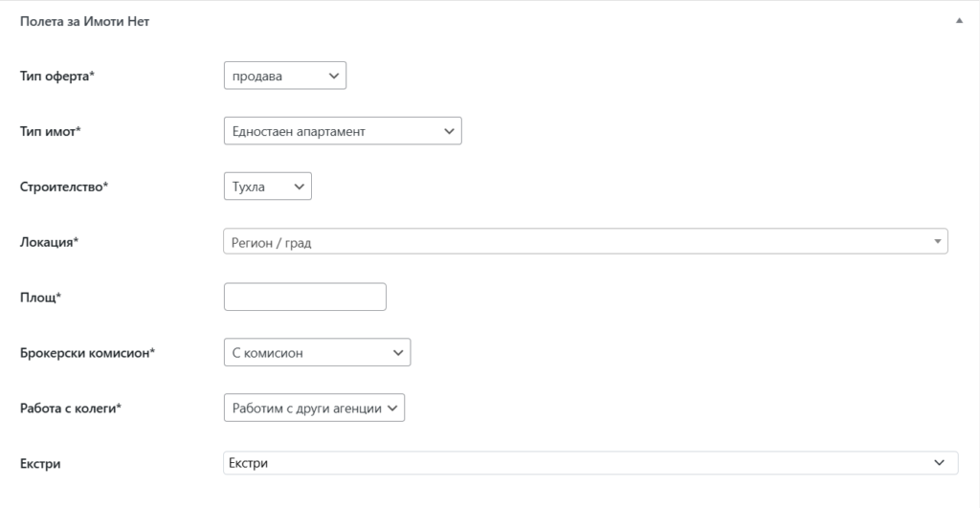Image resolution: width=980 pixels, height=508 pixels.
Task: Focus the Площ text input box
Action: 304,298
